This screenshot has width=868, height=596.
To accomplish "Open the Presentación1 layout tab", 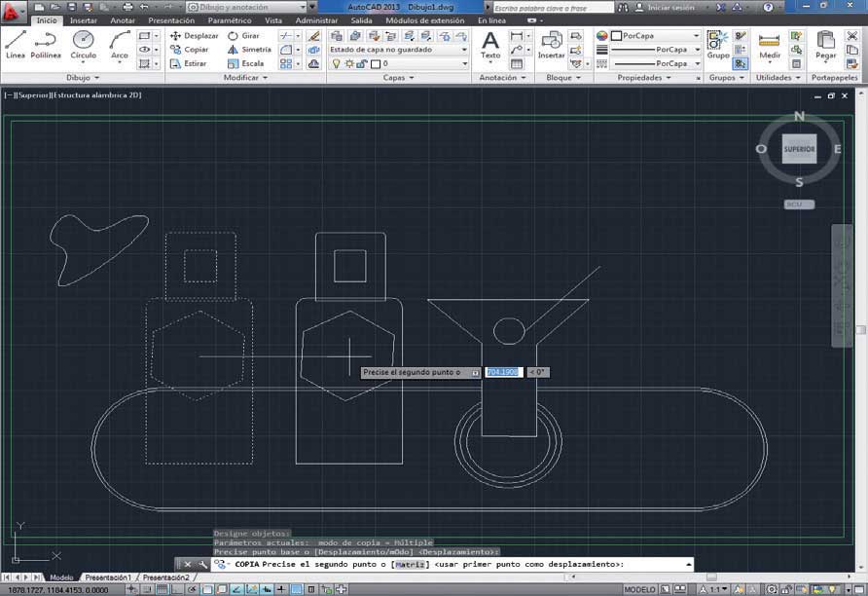I will (108, 577).
